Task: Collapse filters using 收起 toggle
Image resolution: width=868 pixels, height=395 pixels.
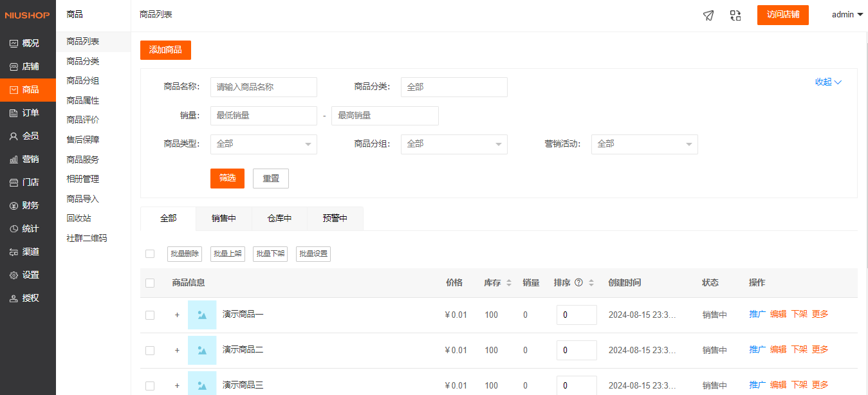Action: coord(828,82)
